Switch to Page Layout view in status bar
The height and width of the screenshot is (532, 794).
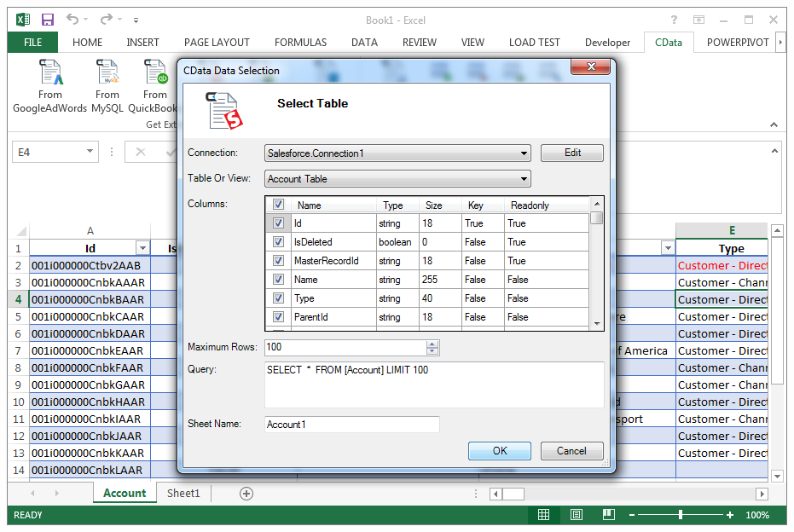577,515
